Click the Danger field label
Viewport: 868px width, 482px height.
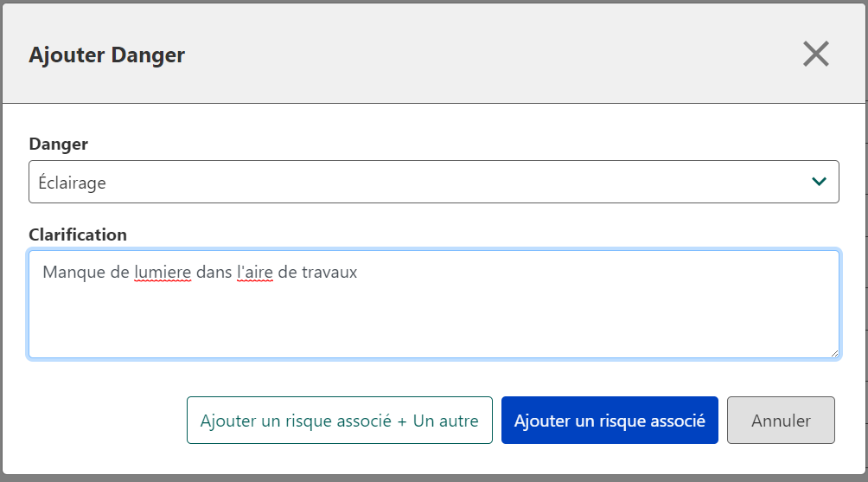coord(58,144)
